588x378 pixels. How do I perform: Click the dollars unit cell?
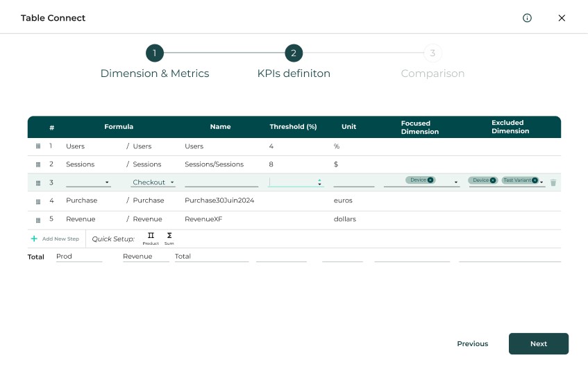tap(344, 219)
